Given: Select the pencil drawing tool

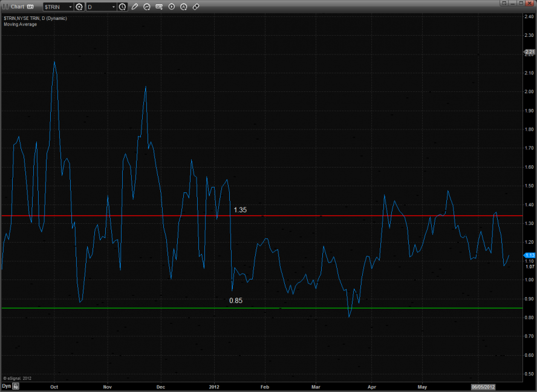Looking at the screenshot, I should (x=135, y=7).
